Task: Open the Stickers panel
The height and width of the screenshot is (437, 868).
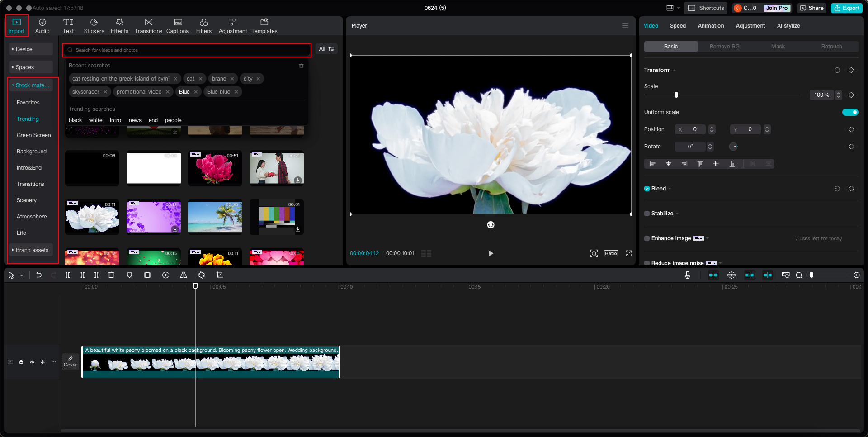Action: 94,26
